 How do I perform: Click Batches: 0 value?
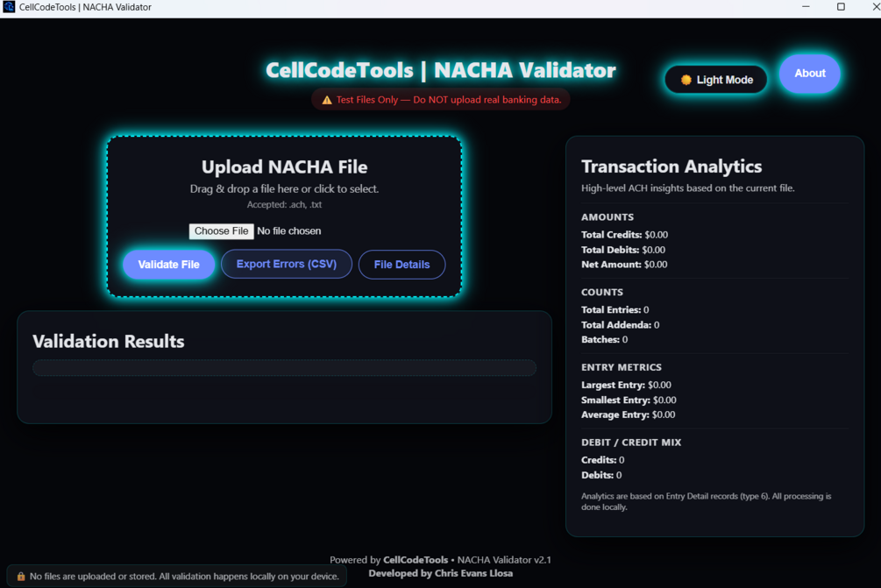(x=605, y=340)
